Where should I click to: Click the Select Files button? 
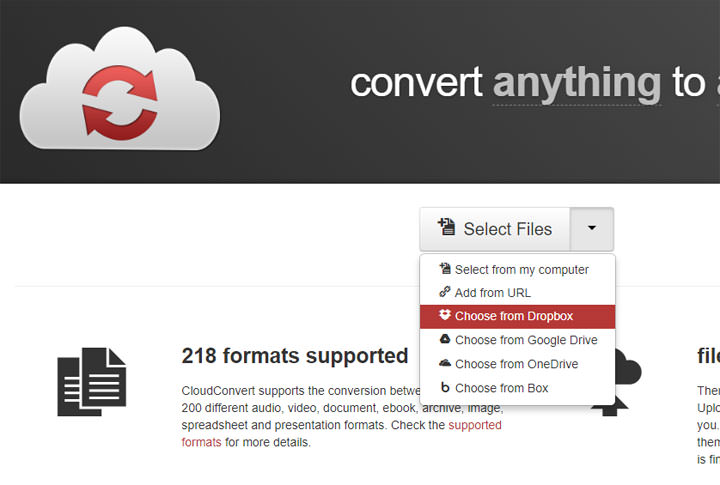click(495, 229)
